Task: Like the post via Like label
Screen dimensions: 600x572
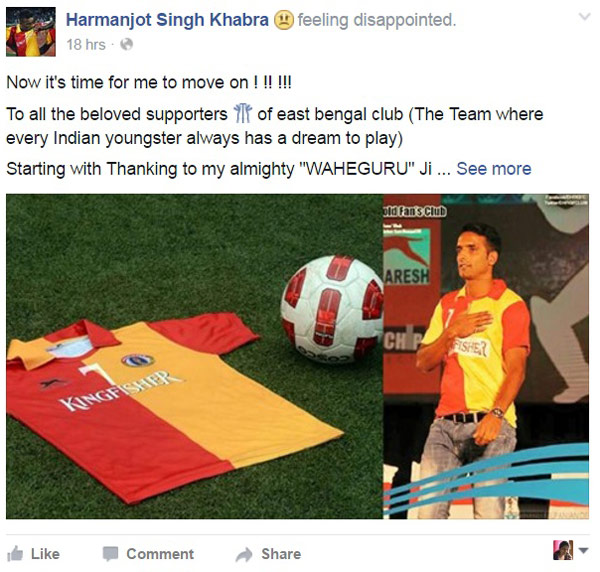Action: click(45, 554)
